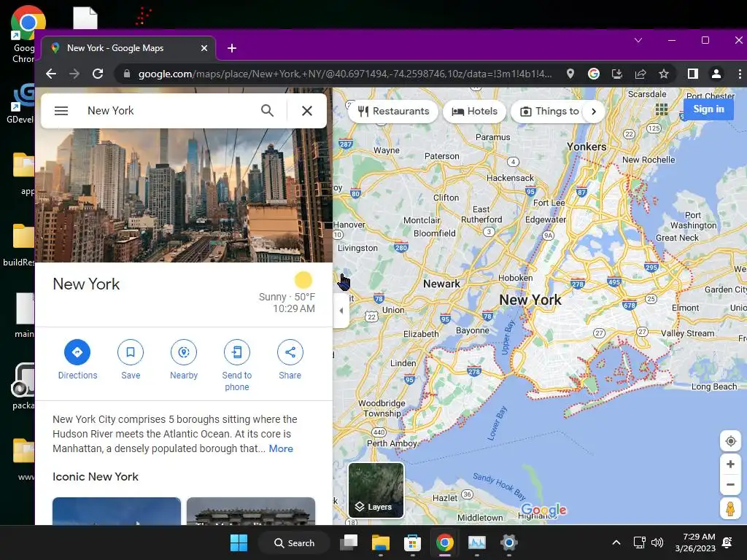Select the Things to do chip
This screenshot has width=747, height=560.
tap(549, 112)
